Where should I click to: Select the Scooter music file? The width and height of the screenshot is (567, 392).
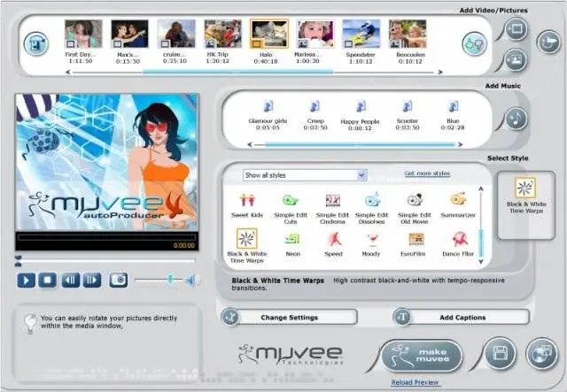408,115
